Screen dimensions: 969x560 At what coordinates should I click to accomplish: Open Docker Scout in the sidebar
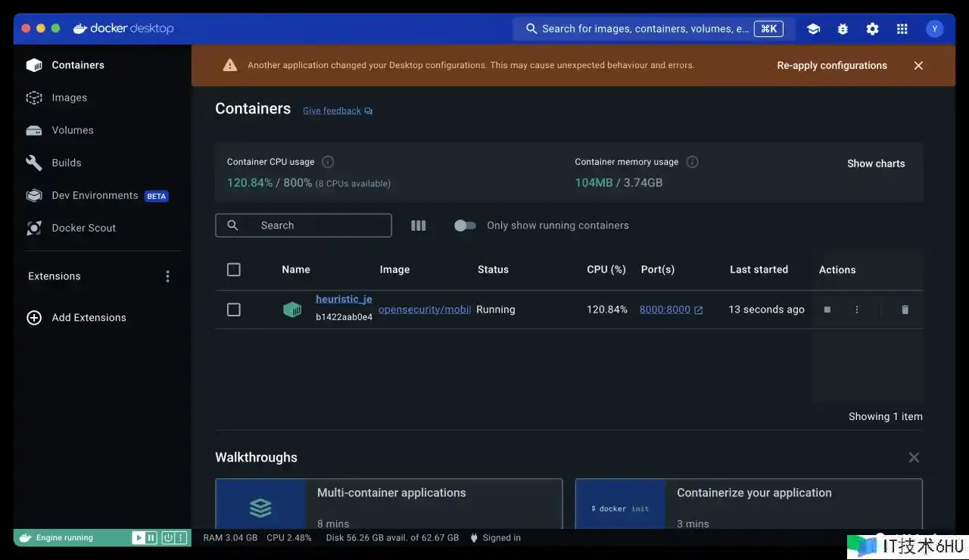tap(102, 228)
